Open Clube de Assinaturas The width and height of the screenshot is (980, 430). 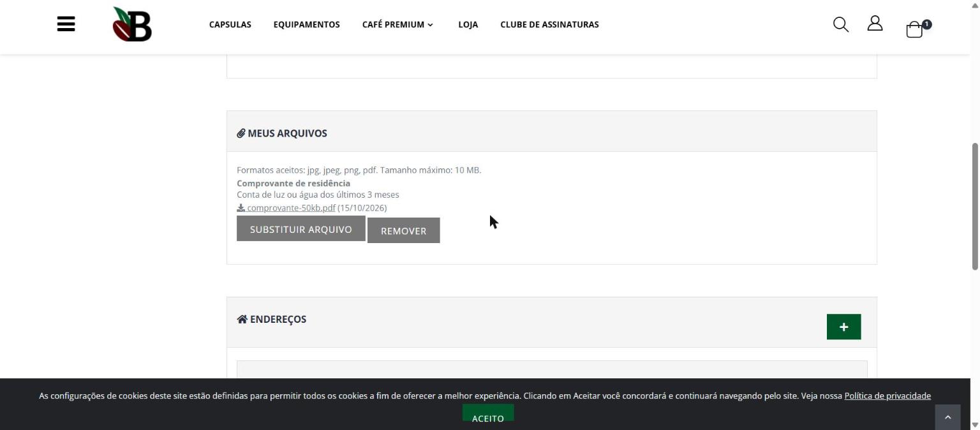pos(549,24)
